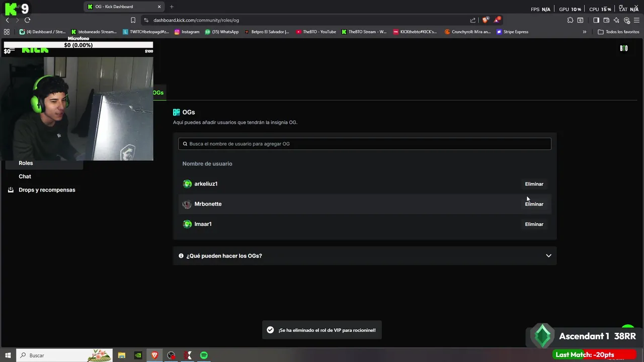The height and width of the screenshot is (362, 644).
Task: Open Spotify from the taskbar
Action: tap(204, 355)
